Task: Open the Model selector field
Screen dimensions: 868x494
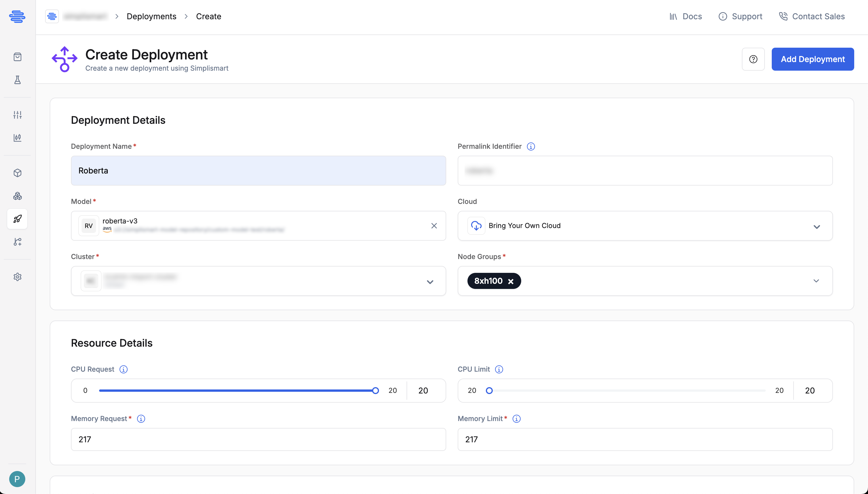Action: coord(258,226)
